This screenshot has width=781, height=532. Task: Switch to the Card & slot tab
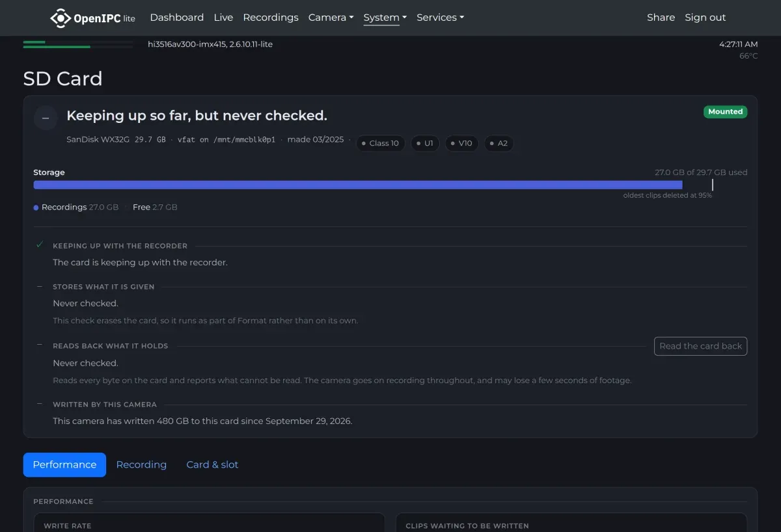212,464
